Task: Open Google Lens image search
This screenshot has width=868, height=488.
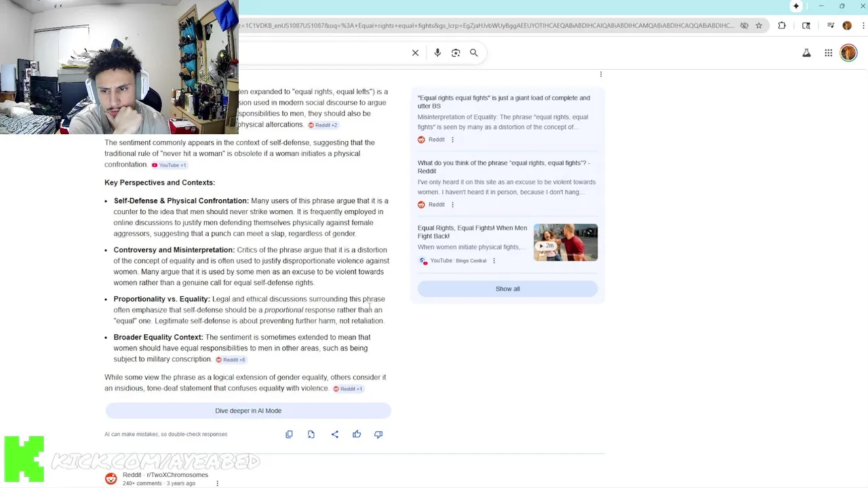Action: click(x=456, y=53)
